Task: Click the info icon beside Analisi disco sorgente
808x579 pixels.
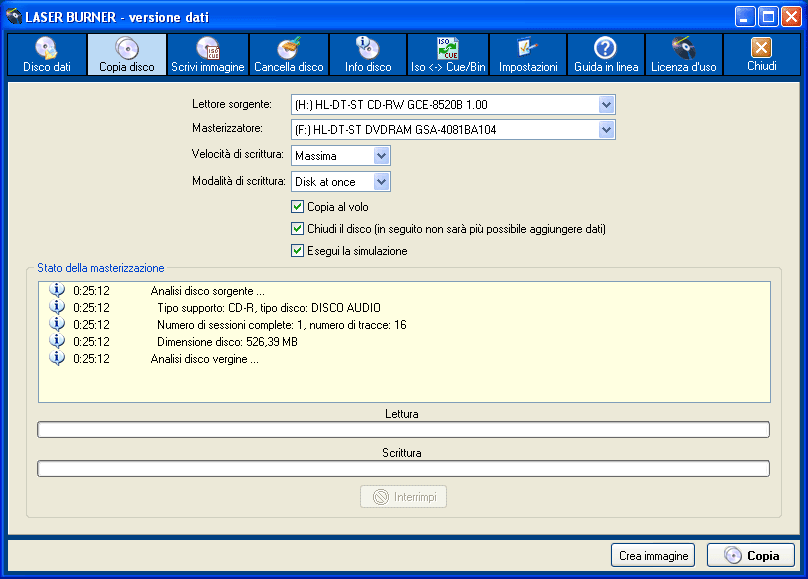Action: click(x=57, y=290)
